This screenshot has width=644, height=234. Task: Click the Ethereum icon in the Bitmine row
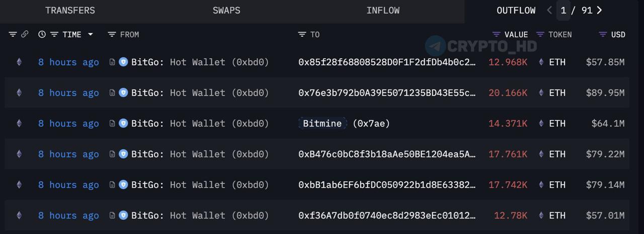point(19,124)
